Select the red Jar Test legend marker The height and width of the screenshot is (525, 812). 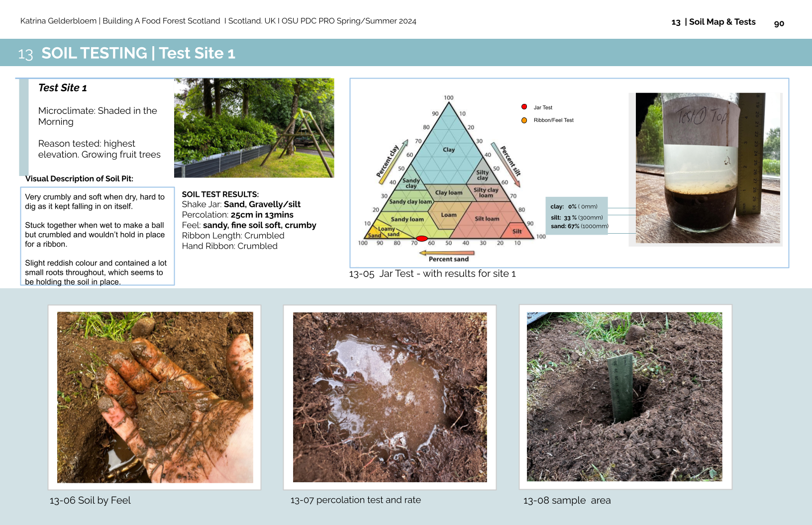(x=523, y=107)
